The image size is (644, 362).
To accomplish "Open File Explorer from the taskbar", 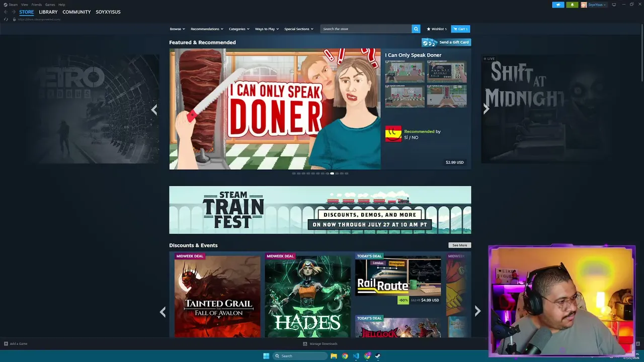I will click(334, 356).
